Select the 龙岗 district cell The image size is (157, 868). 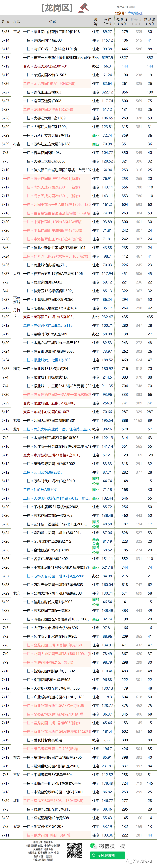tap(17, 593)
